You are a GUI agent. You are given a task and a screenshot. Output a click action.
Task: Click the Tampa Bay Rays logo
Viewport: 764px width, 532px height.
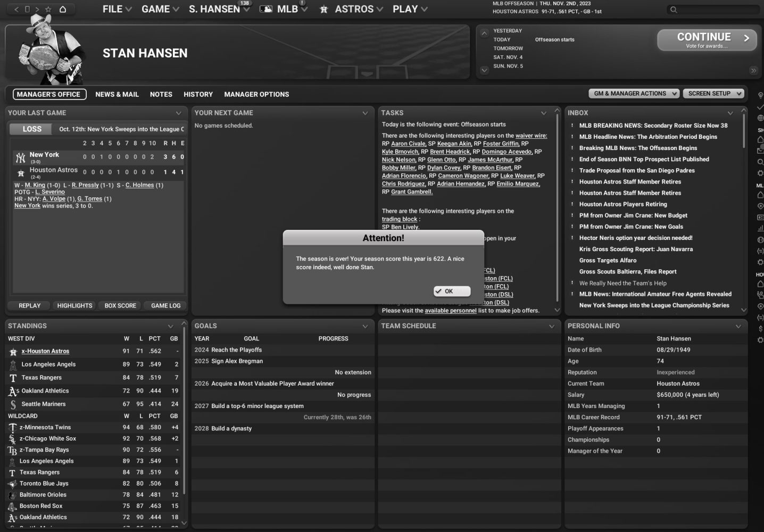coord(12,450)
